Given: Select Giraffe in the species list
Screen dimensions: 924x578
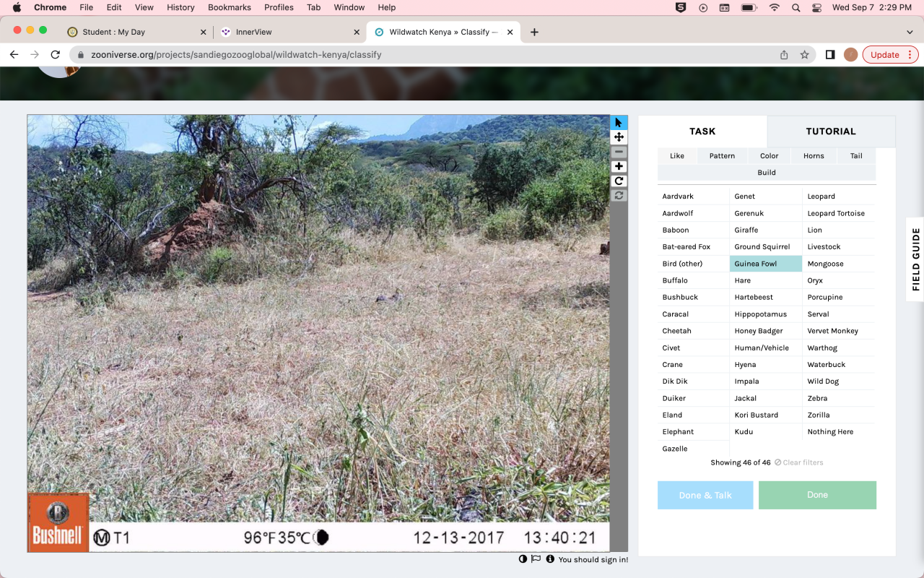Looking at the screenshot, I should (766, 230).
